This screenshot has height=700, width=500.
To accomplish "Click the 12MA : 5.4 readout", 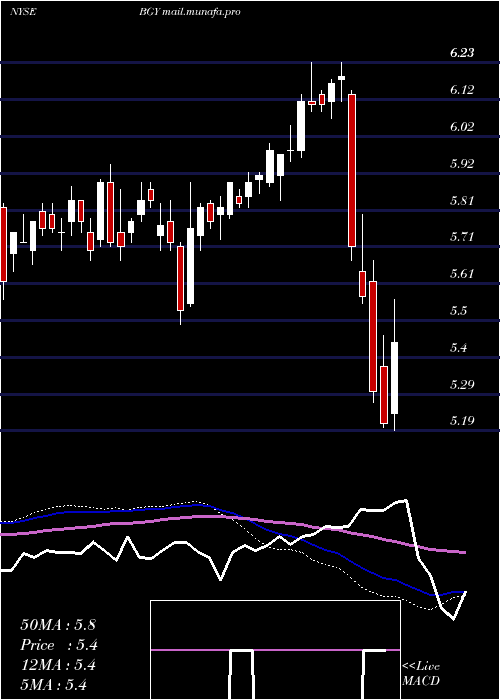I will (x=58, y=666).
